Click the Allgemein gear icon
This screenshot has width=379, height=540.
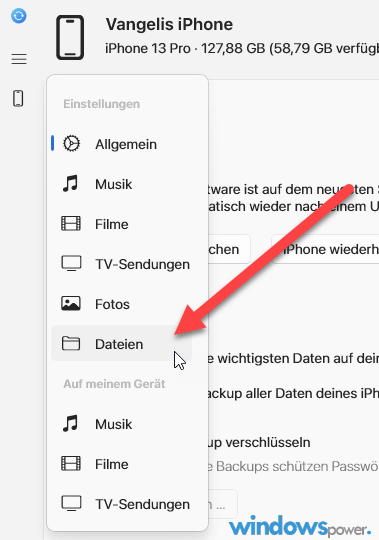71,144
